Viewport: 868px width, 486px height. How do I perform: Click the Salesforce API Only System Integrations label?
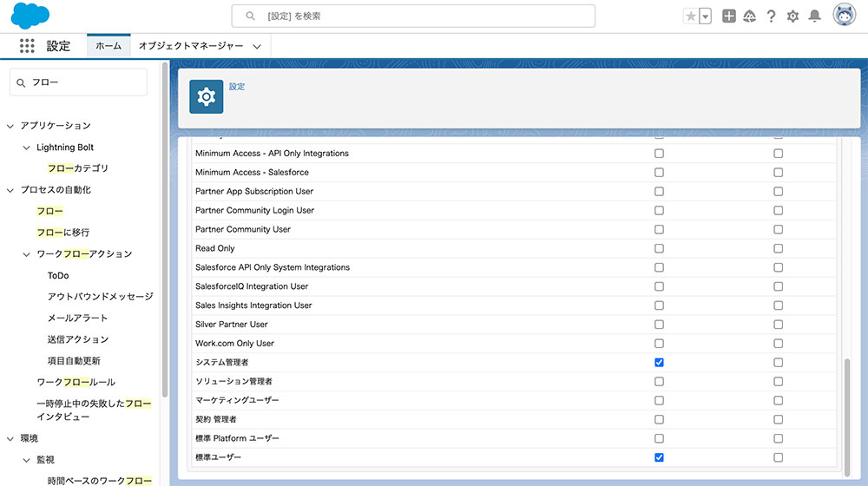[x=273, y=267]
